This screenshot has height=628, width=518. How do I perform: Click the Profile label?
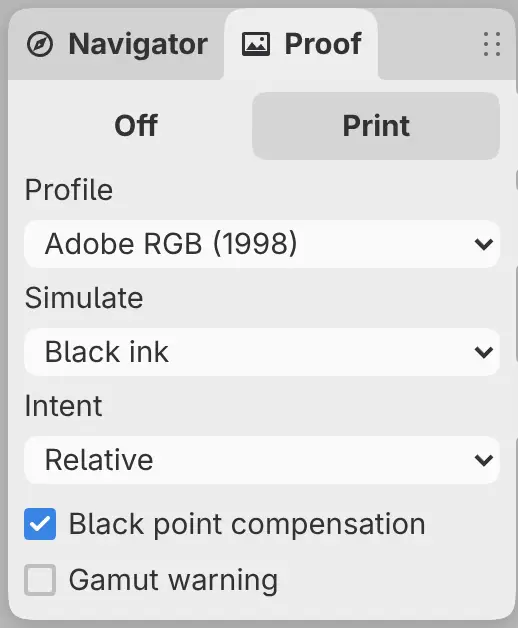tap(69, 190)
